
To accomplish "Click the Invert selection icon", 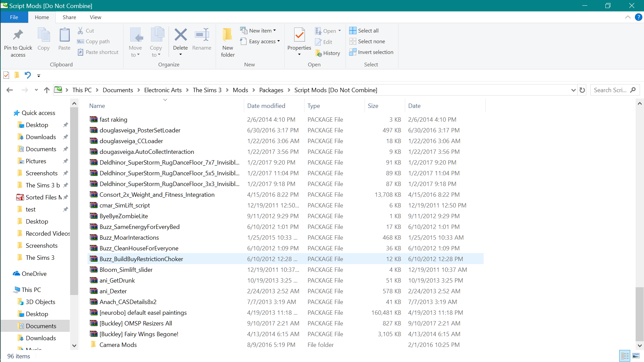I will [x=353, y=52].
